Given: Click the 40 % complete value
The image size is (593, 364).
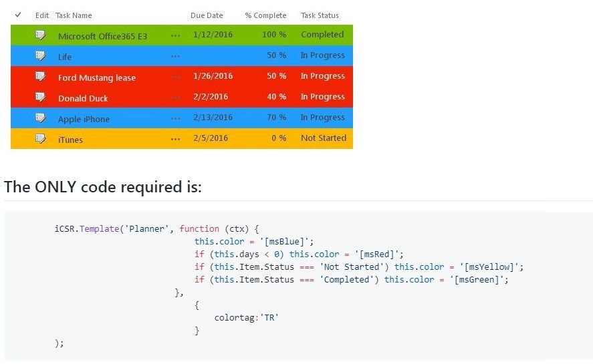Looking at the screenshot, I should (277, 97).
